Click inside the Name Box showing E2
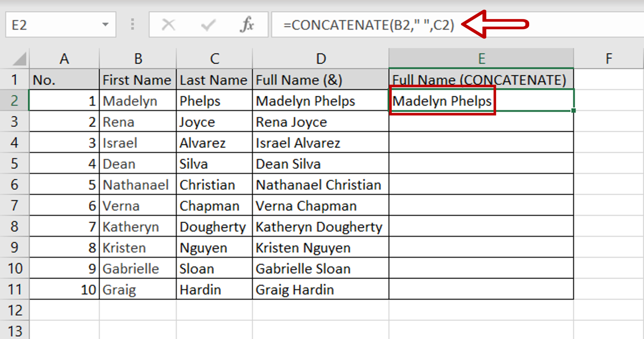 (53, 25)
